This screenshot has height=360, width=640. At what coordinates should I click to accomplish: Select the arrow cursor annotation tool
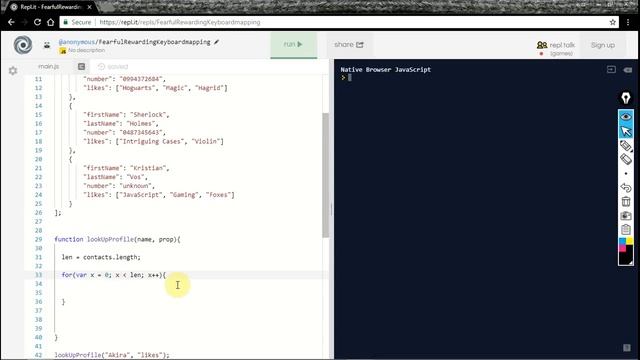tap(626, 131)
